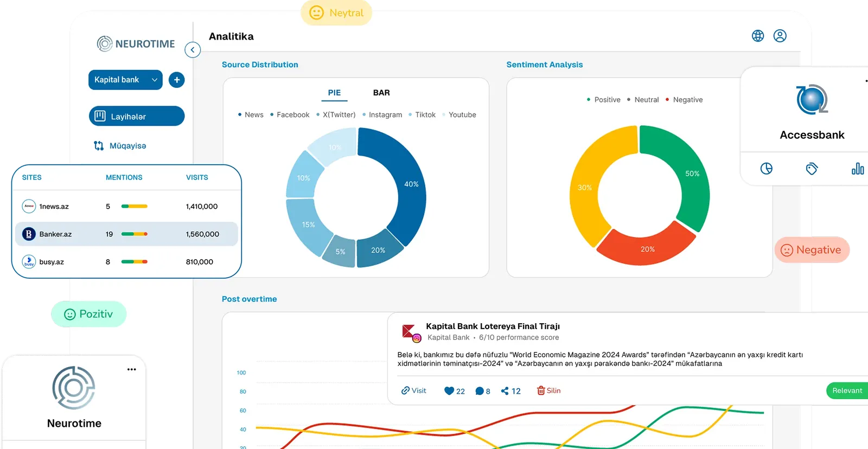Share the post with share icon

(505, 391)
